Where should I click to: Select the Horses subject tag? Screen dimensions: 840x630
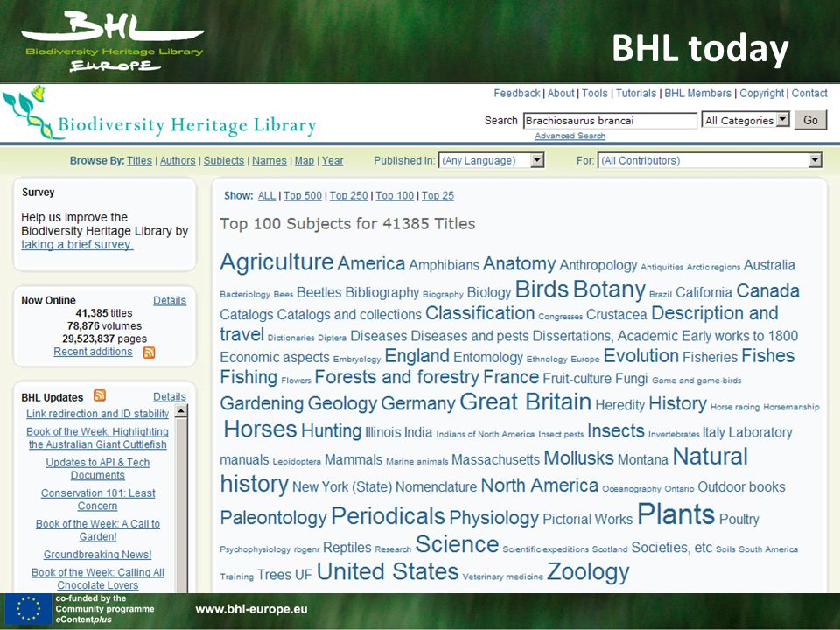point(260,430)
